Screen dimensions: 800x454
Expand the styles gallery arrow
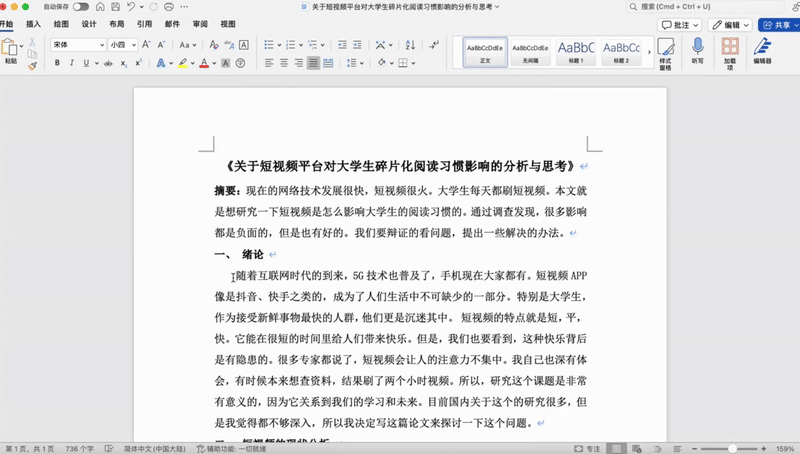tap(649, 52)
